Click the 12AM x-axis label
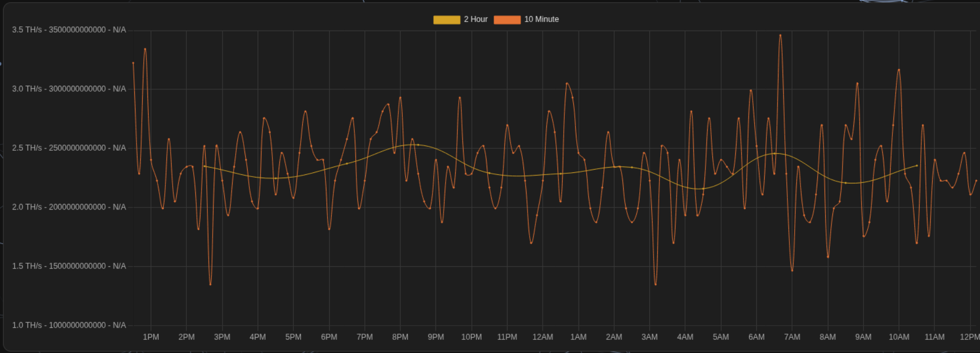The height and width of the screenshot is (353, 980). click(x=543, y=337)
